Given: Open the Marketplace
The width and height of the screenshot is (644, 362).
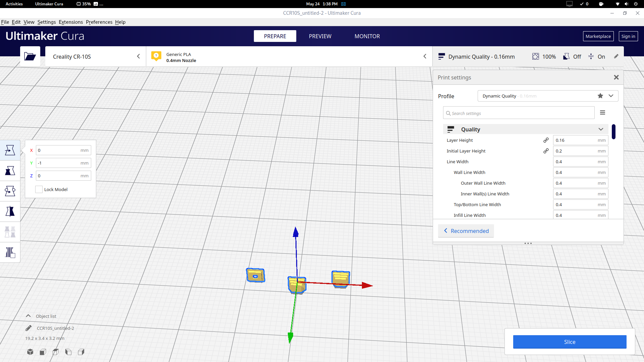Looking at the screenshot, I should 598,36.
